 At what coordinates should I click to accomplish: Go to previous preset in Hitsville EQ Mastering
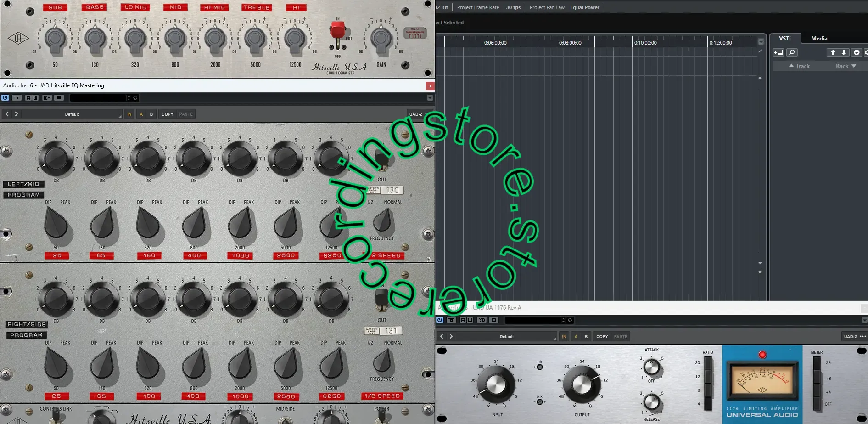click(x=7, y=114)
